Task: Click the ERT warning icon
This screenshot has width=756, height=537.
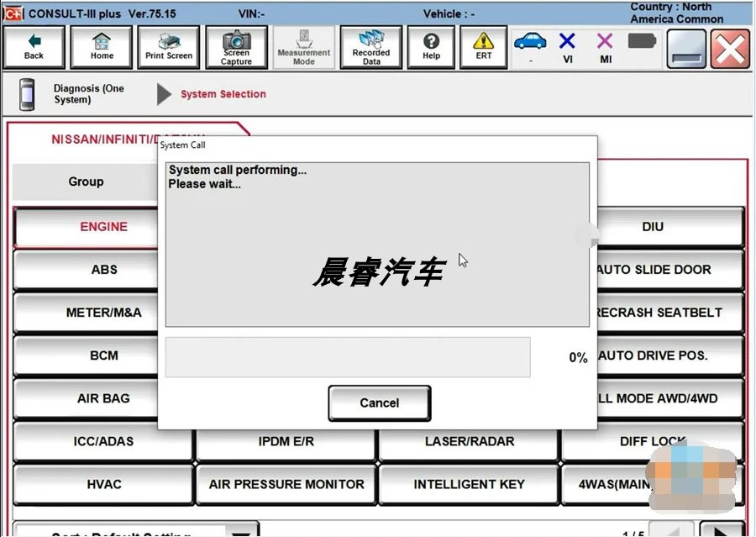Action: [484, 47]
